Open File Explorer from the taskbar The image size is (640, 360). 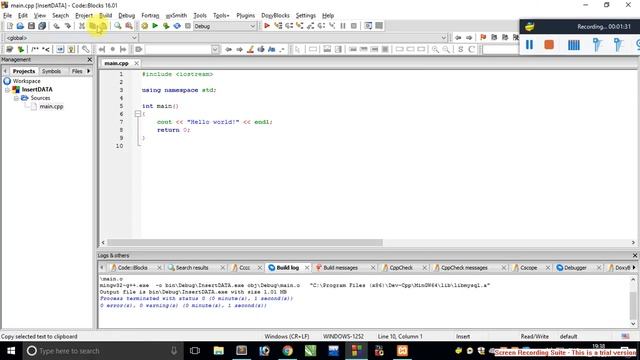pyautogui.click(x=219, y=351)
